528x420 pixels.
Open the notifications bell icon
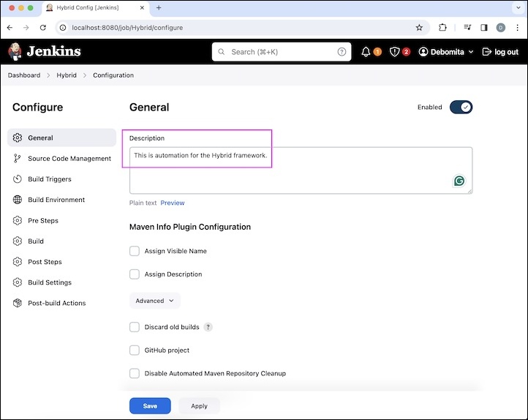(x=366, y=52)
